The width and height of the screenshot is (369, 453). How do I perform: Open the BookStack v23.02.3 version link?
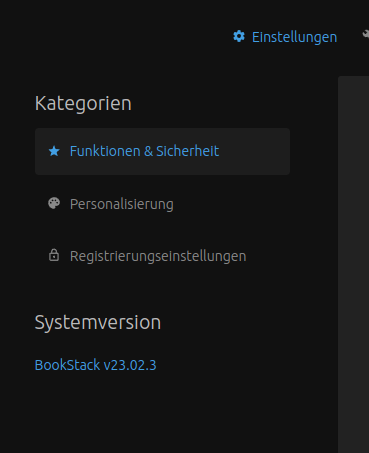95,365
